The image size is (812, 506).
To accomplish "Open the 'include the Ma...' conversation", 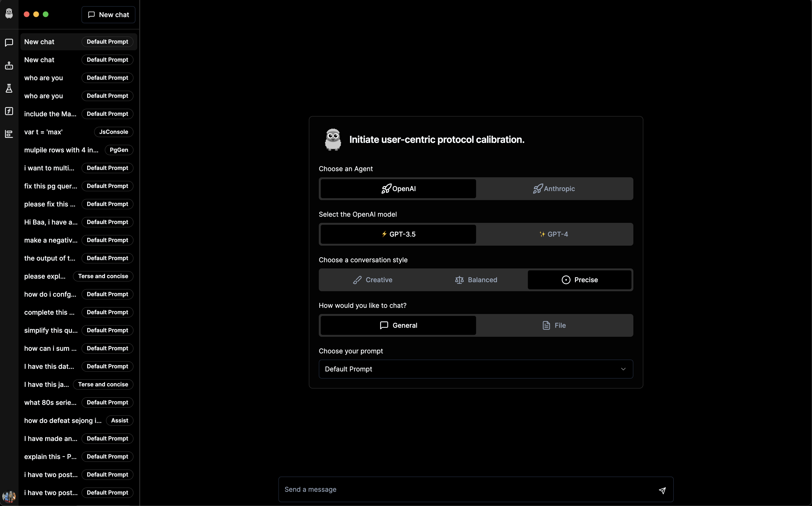I will (x=79, y=114).
